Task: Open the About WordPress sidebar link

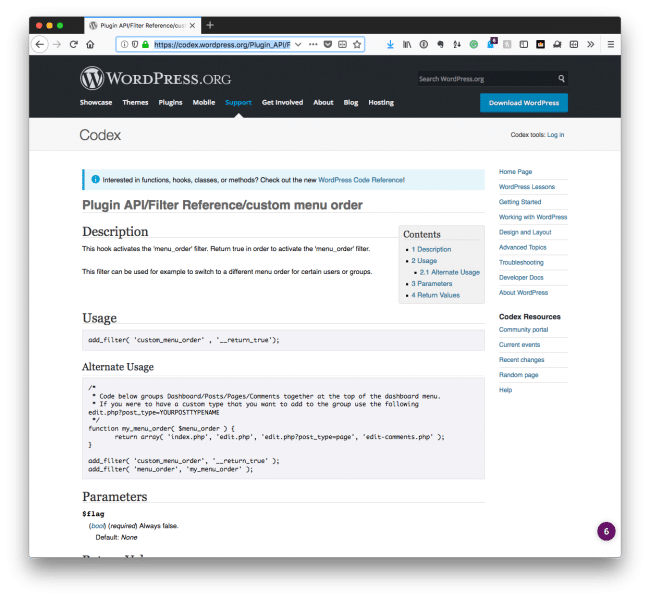Action: coord(524,293)
